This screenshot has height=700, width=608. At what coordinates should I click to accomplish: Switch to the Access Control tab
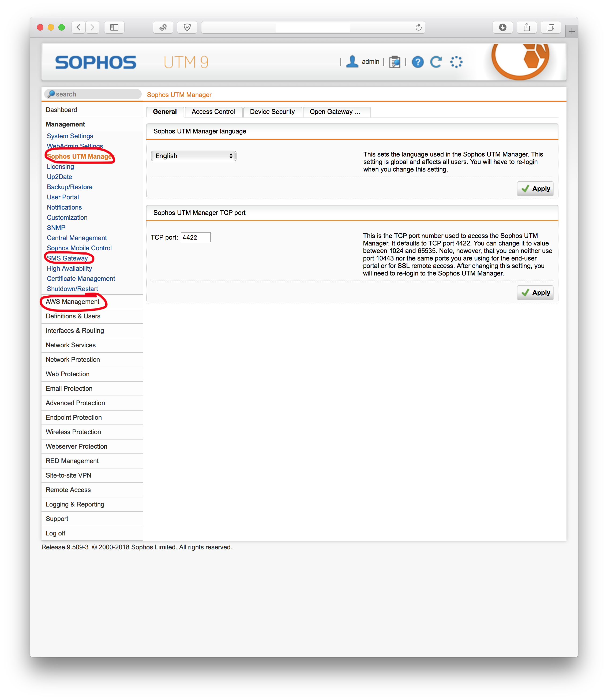point(213,112)
